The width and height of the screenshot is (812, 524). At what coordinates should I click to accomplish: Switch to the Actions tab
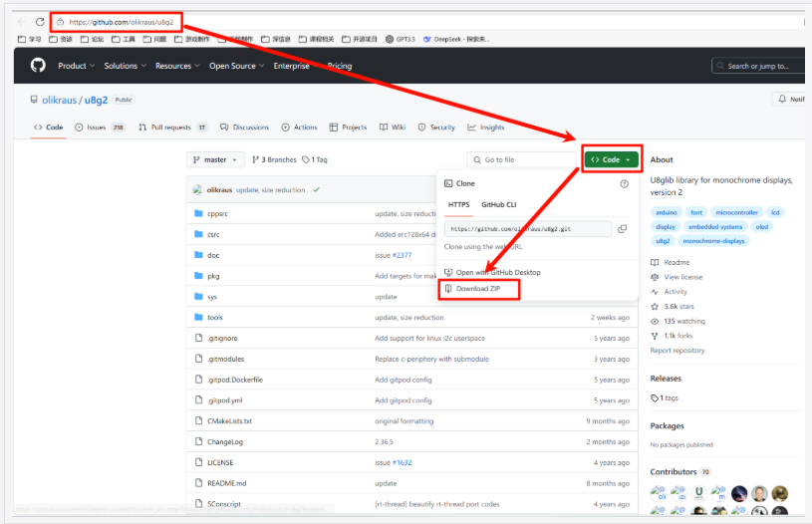coord(299,128)
